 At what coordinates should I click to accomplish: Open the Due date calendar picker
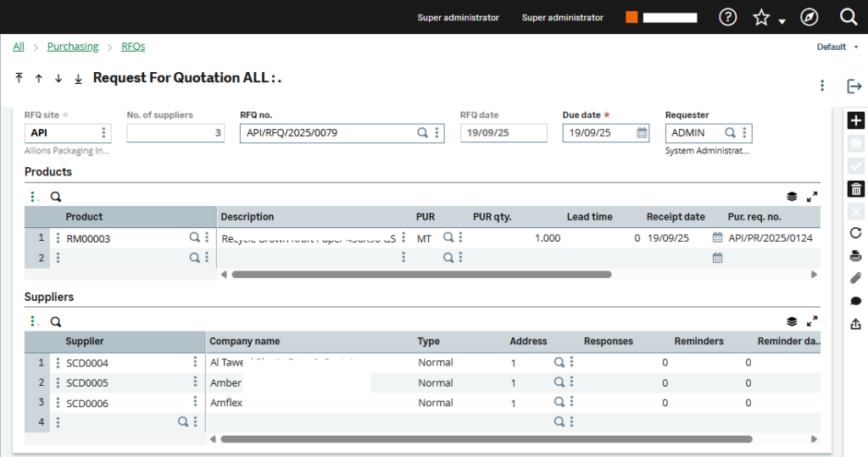click(642, 133)
